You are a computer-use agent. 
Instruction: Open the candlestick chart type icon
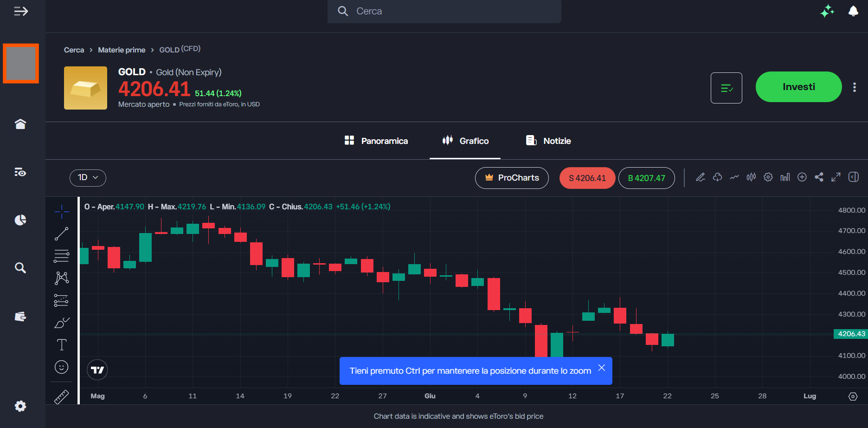pyautogui.click(x=751, y=177)
